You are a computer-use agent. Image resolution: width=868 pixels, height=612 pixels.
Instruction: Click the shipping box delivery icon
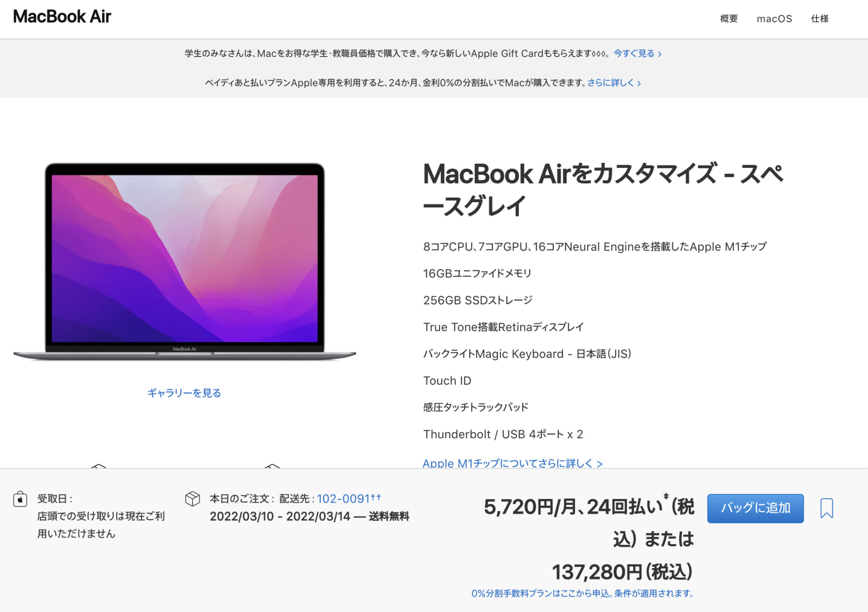pos(193,499)
